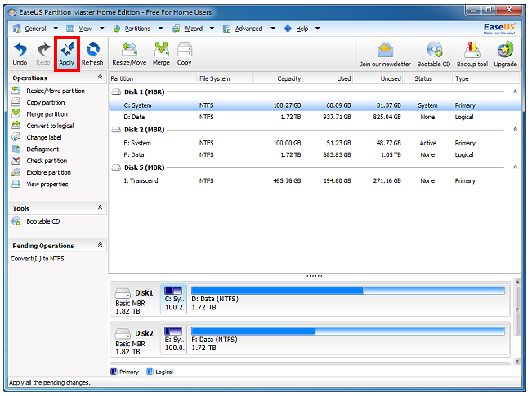532x396 pixels.
Task: Open View properties operation
Action: 40,184
